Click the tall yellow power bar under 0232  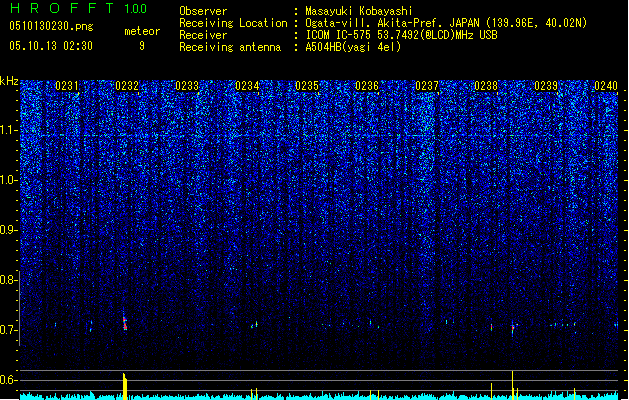click(125, 386)
